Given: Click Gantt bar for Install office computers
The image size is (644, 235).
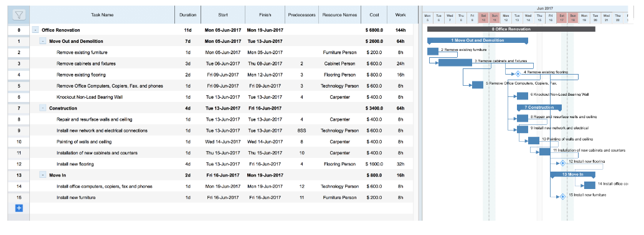Looking at the screenshot, I should tap(589, 185).
